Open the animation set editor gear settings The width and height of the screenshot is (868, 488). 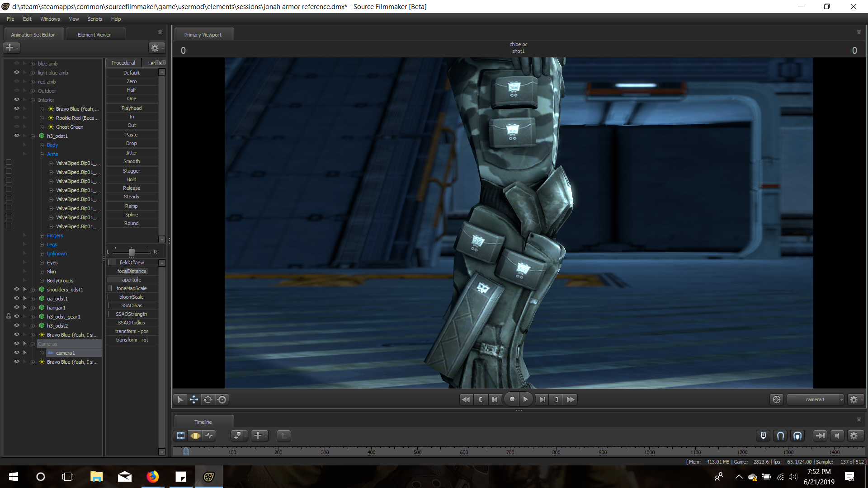(x=155, y=48)
